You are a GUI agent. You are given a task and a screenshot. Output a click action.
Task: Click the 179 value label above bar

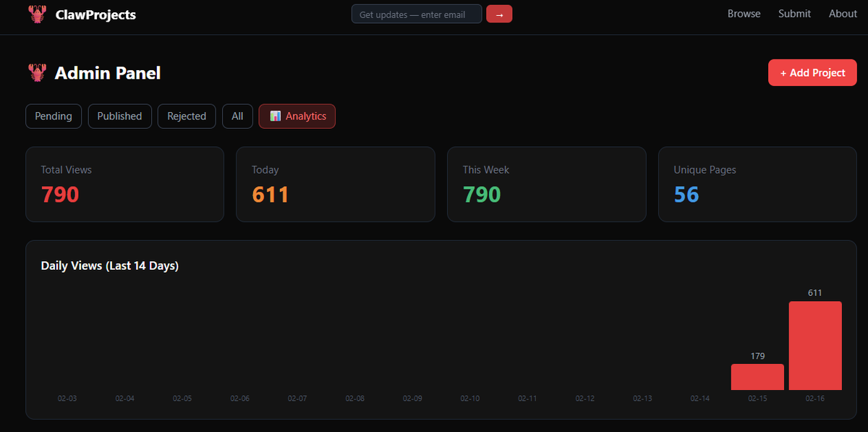point(757,356)
